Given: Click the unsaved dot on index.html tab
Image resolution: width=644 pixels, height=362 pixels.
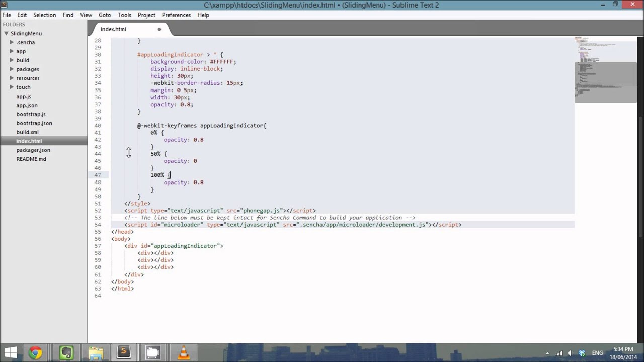Looking at the screenshot, I should pos(159,29).
